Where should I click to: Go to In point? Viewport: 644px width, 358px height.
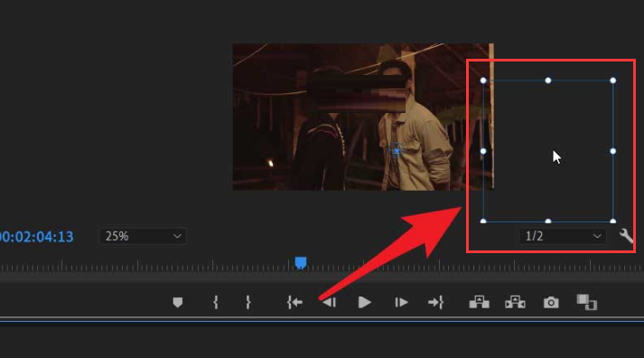[x=294, y=303]
